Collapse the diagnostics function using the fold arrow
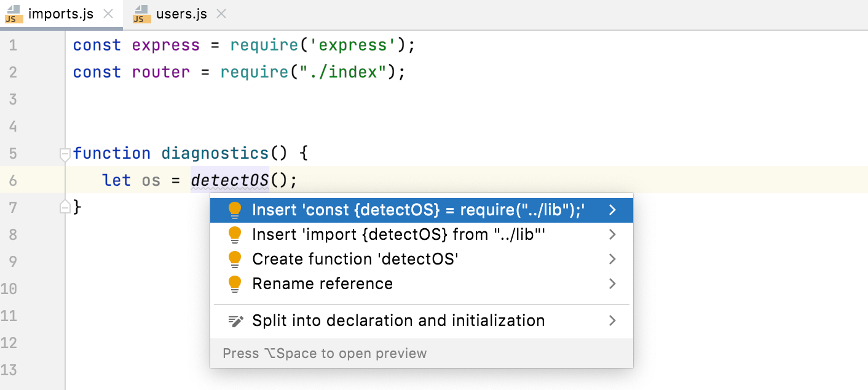This screenshot has width=868, height=390. pyautogui.click(x=65, y=155)
